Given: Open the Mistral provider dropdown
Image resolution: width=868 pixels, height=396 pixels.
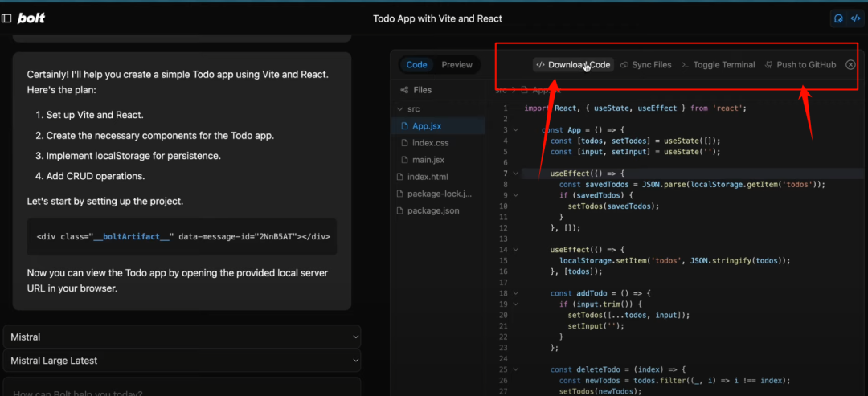Looking at the screenshot, I should pyautogui.click(x=182, y=337).
